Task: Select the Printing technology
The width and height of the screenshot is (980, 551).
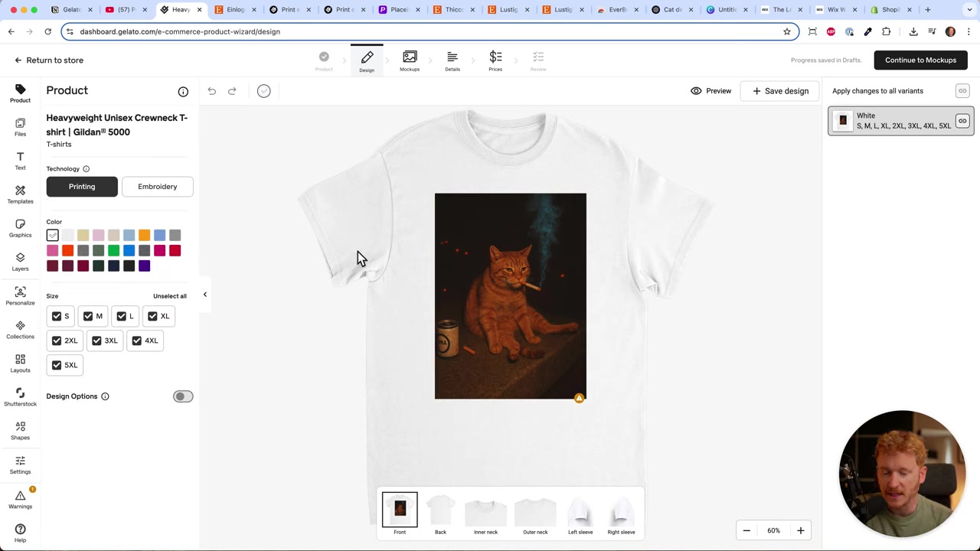Action: point(82,187)
